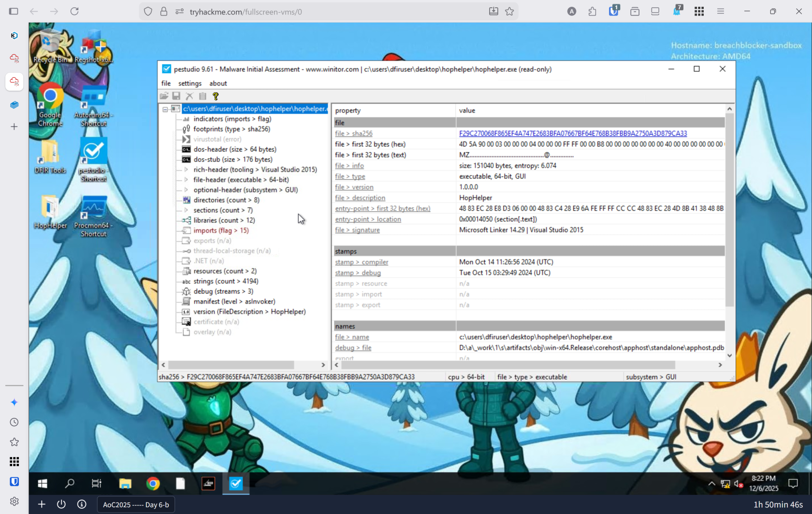Select manifest (level > asInvoker) tree item

point(234,301)
